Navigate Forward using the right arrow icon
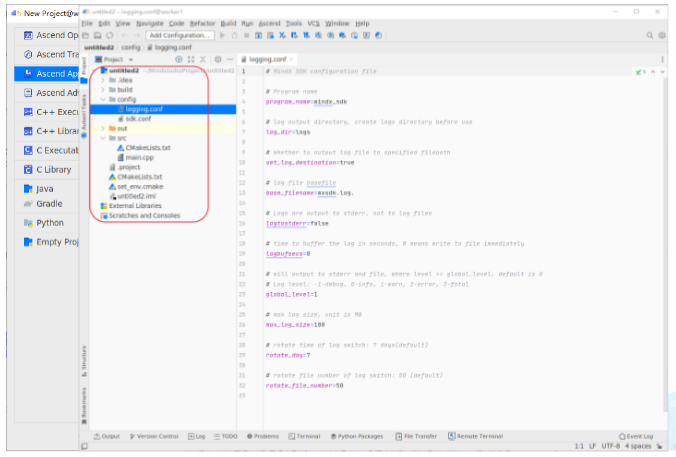676x457 pixels. (137, 35)
